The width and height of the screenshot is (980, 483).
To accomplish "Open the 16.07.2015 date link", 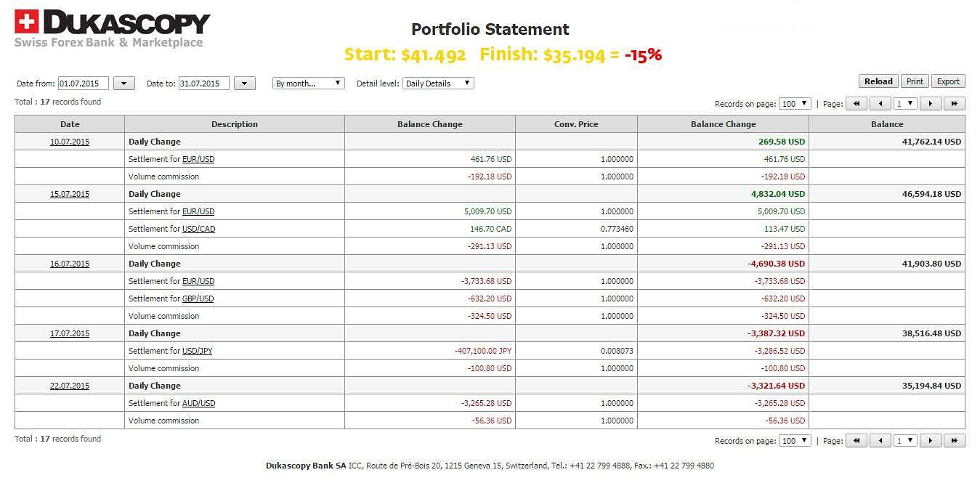I will click(x=70, y=264).
